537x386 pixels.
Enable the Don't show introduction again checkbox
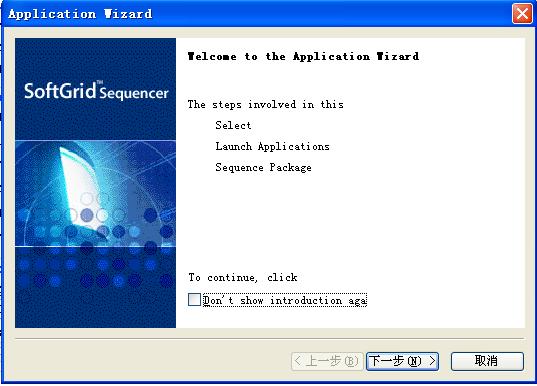(x=194, y=300)
